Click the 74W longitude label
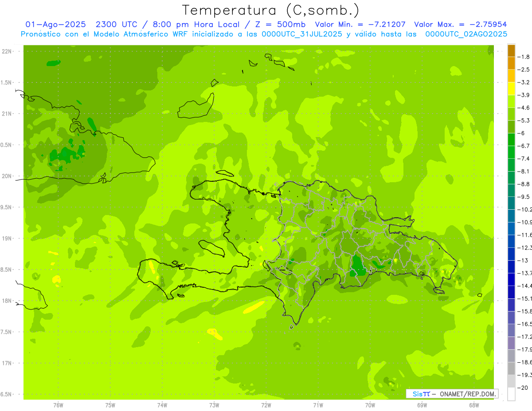The width and height of the screenshot is (532, 411). 162,405
